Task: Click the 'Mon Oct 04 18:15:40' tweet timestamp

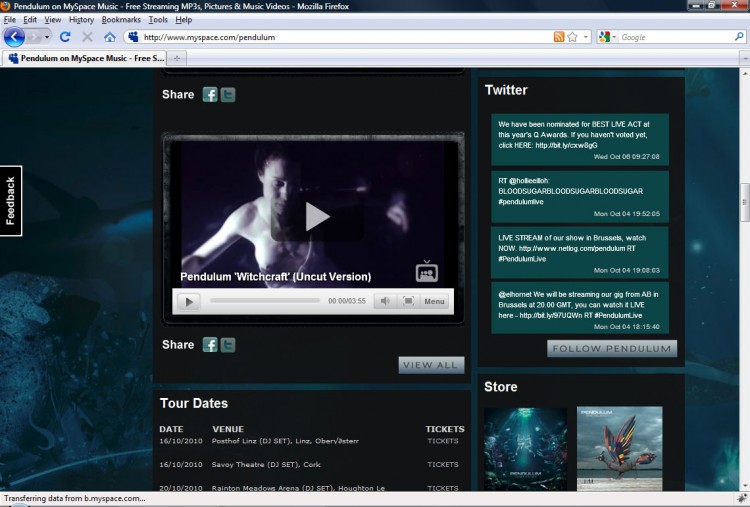Action: 627,327
